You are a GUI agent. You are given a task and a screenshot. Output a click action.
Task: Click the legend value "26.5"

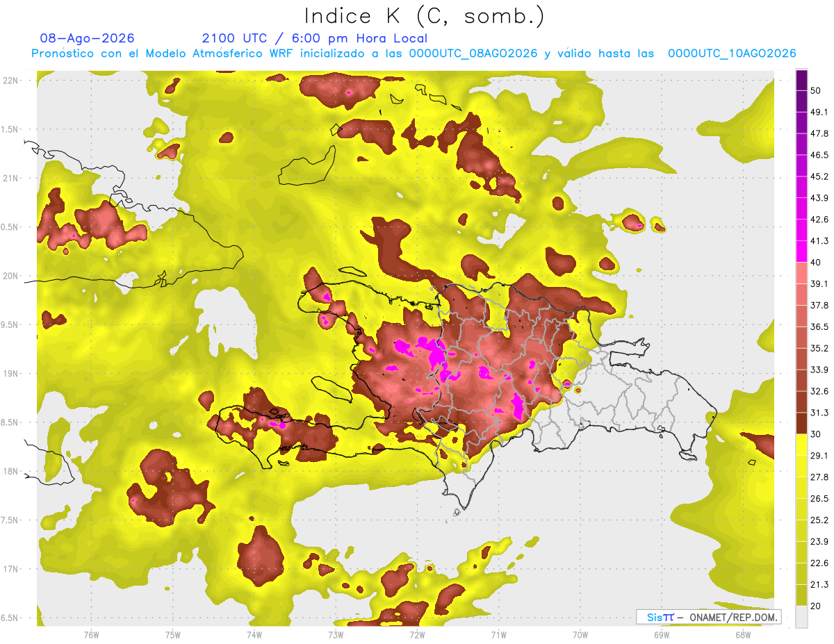click(819, 499)
